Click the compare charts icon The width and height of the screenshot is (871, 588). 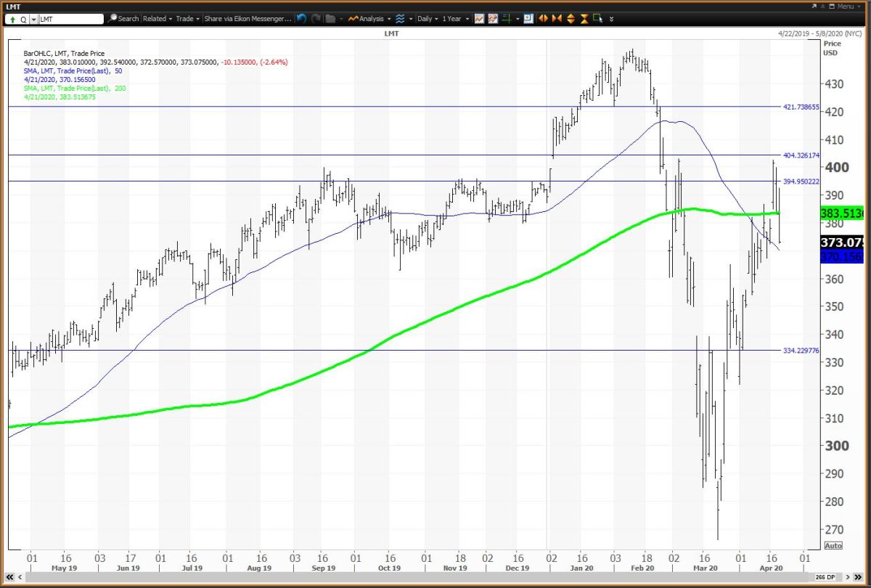click(x=493, y=18)
